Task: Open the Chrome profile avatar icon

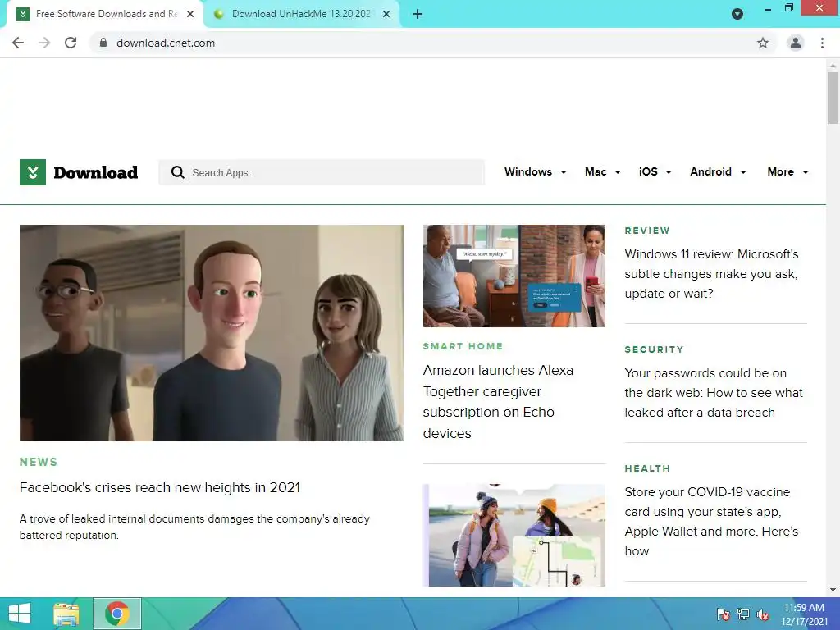Action: 796,43
